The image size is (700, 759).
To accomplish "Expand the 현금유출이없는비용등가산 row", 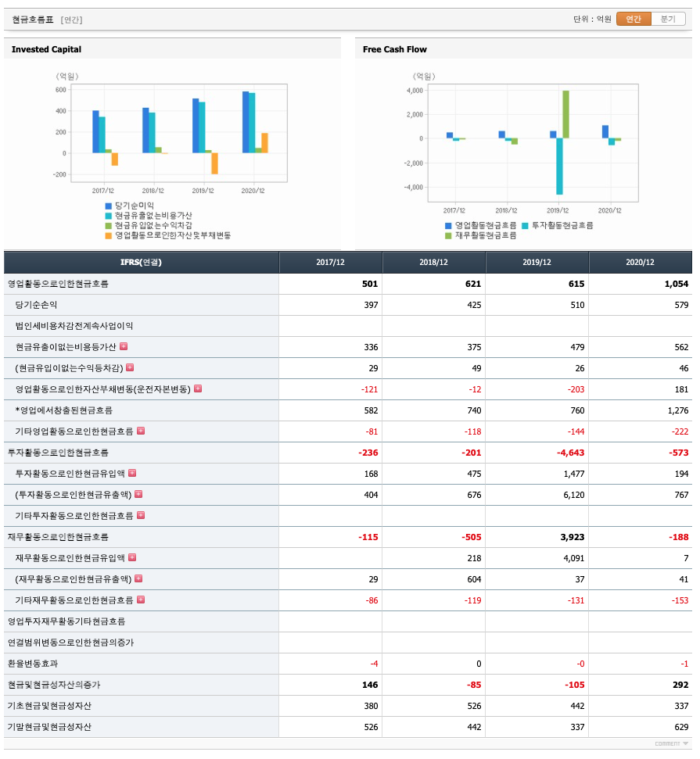I will tap(124, 346).
